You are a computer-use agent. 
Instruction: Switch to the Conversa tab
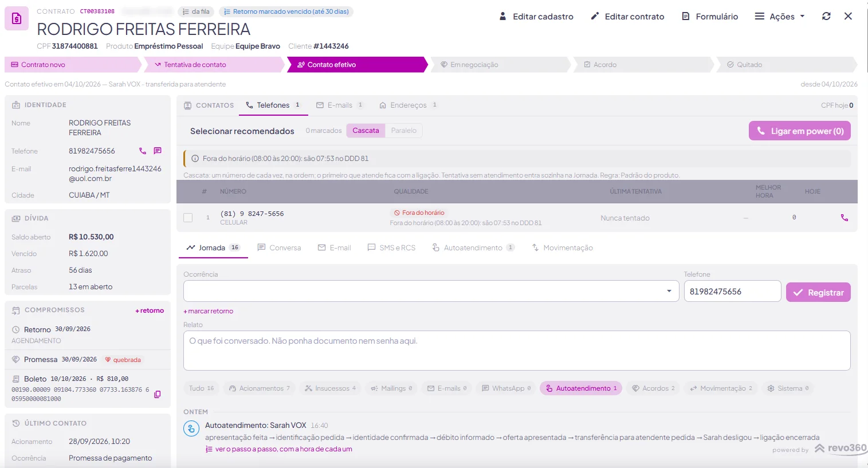(x=279, y=248)
